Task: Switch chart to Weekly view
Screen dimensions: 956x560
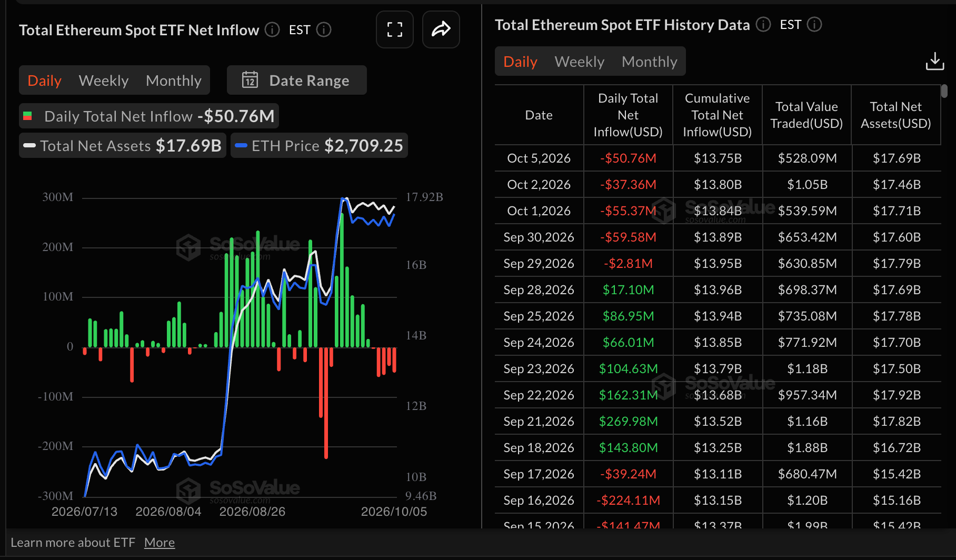Action: [104, 81]
